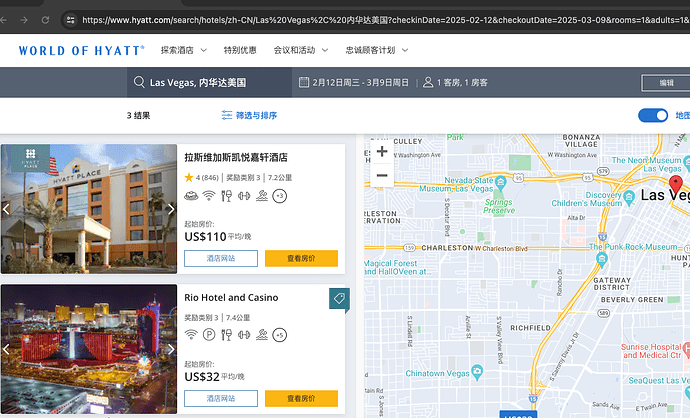Screen dimensions: 690x418
Task: Open 拉斯维加斯凯悦嘉轩酒店 title
Action: [x=236, y=157]
